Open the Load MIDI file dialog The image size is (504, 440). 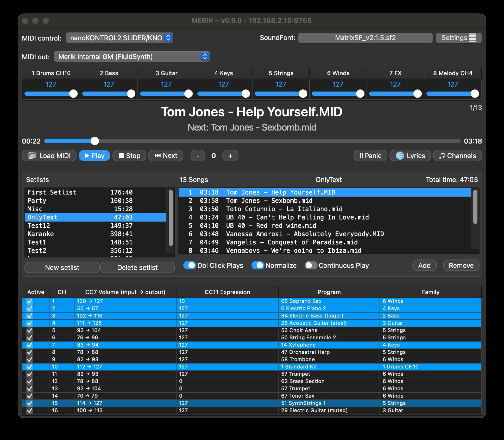click(x=49, y=156)
